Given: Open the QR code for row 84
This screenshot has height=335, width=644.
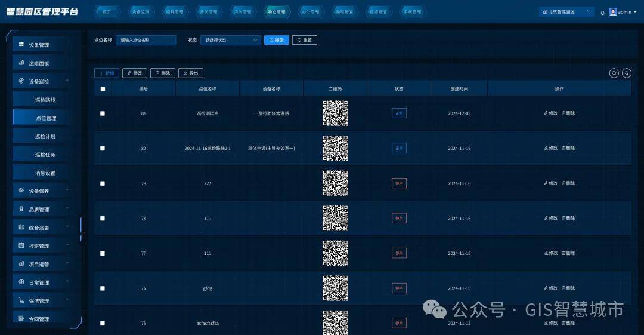Looking at the screenshot, I should point(335,113).
